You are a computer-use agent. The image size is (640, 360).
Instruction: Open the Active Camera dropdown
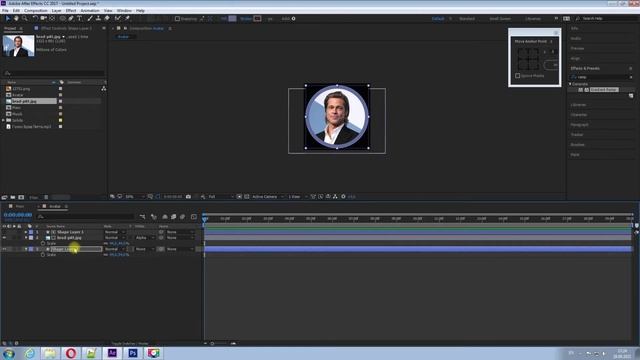(x=267, y=197)
